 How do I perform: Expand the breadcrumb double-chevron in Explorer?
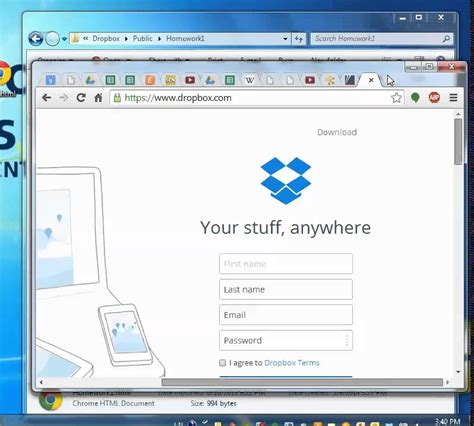pyautogui.click(x=86, y=38)
